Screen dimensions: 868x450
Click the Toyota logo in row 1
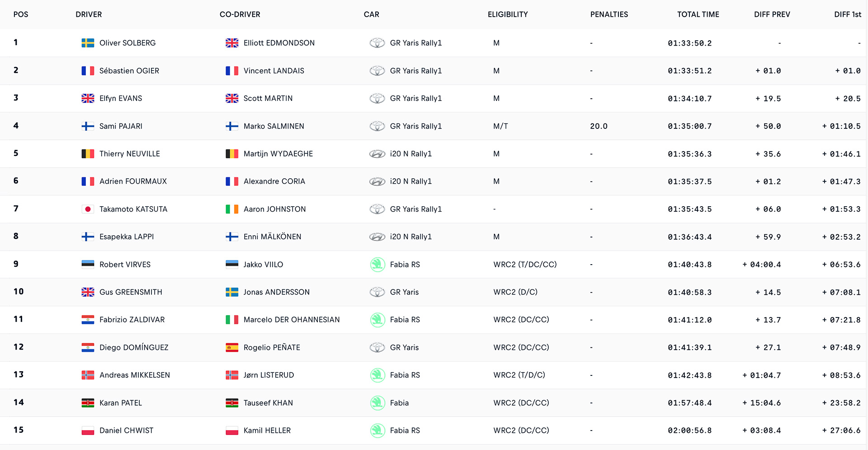[x=377, y=43]
